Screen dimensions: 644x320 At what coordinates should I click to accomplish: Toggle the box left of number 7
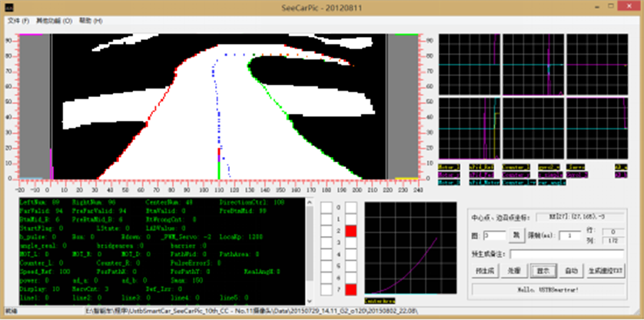pyautogui.click(x=326, y=289)
